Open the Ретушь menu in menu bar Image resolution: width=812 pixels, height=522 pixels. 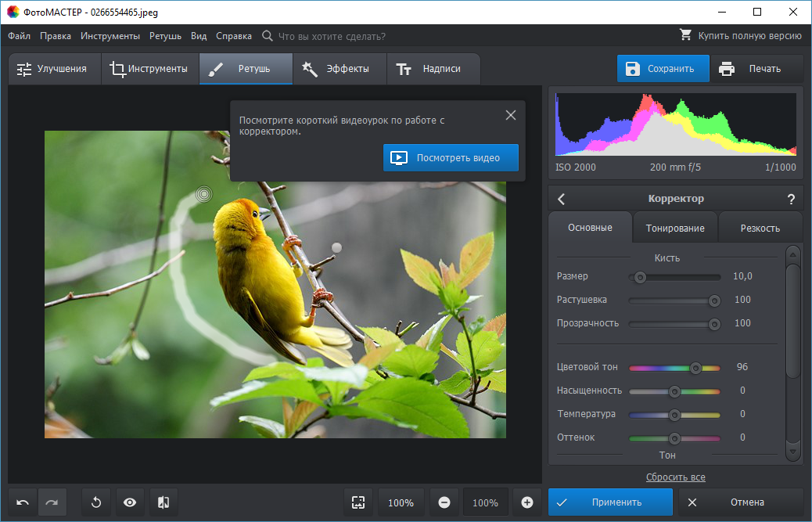point(165,36)
